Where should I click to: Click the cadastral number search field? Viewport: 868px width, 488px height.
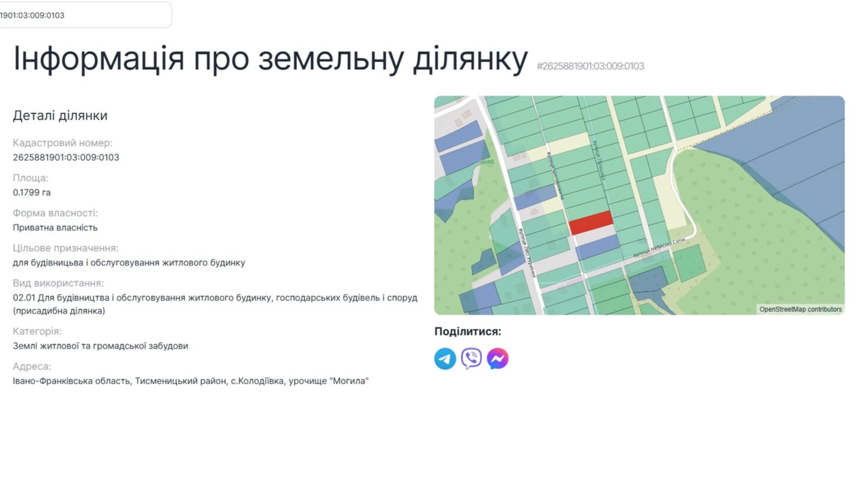(85, 15)
